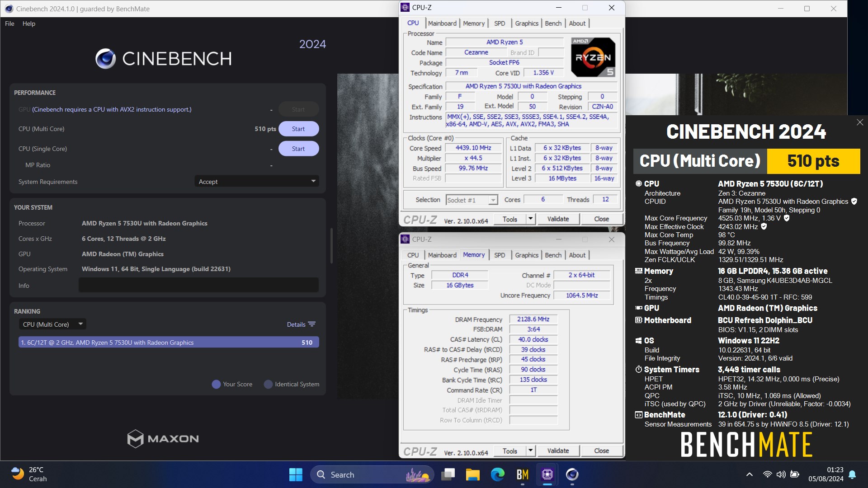868x488 pixels.
Task: Open File Explorer from the taskbar
Action: [x=472, y=474]
